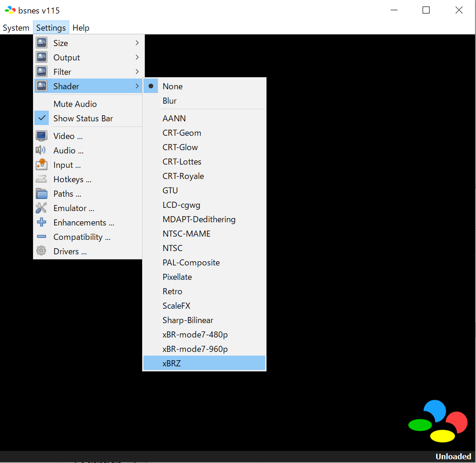Screen dimensions: 476x463
Task: Open the System menu
Action: (x=16, y=27)
